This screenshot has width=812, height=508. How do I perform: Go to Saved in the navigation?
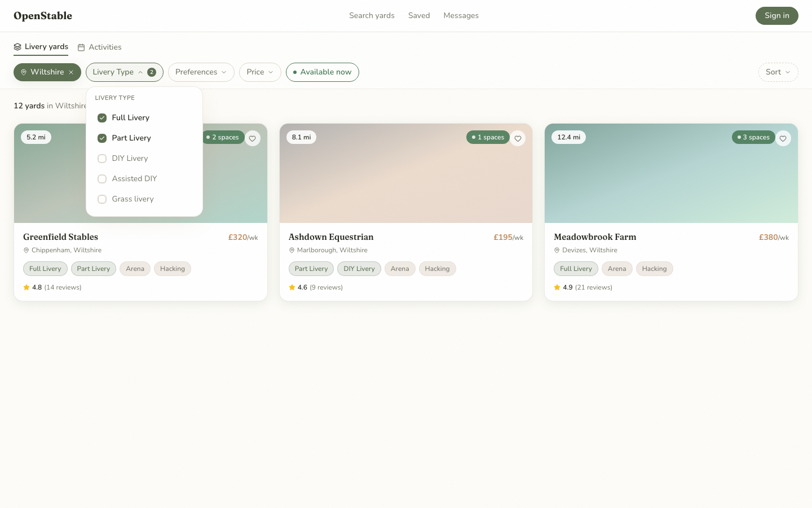point(419,16)
